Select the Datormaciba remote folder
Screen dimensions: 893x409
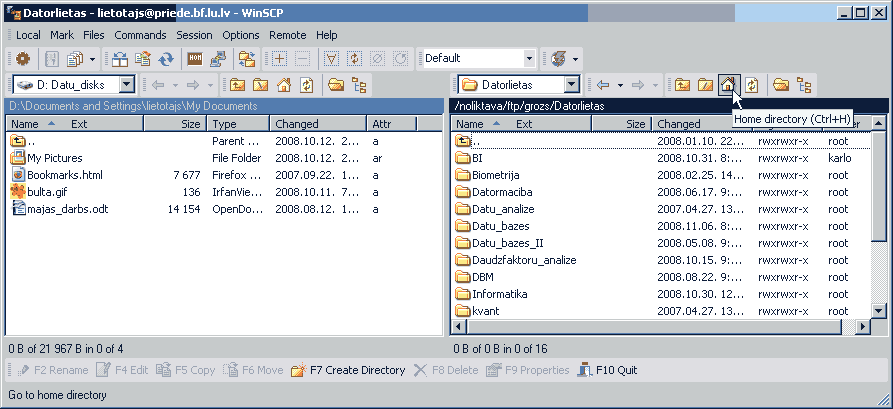pyautogui.click(x=502, y=192)
